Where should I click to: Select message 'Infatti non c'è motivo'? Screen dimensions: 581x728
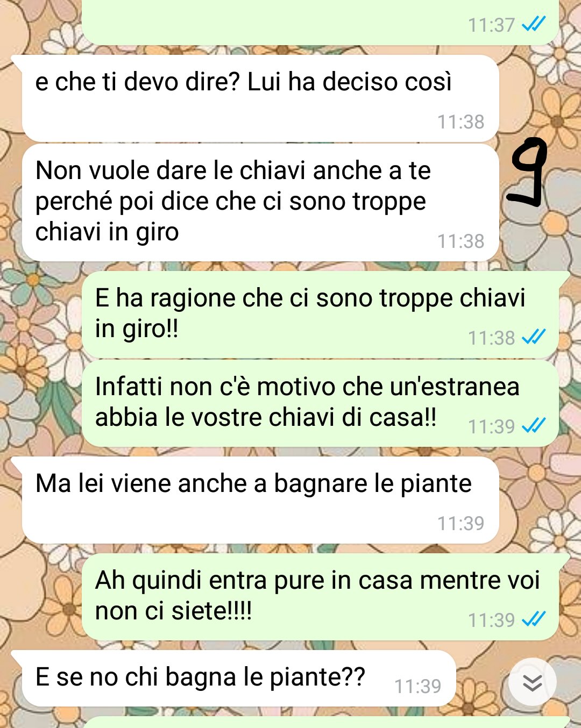coord(321,403)
